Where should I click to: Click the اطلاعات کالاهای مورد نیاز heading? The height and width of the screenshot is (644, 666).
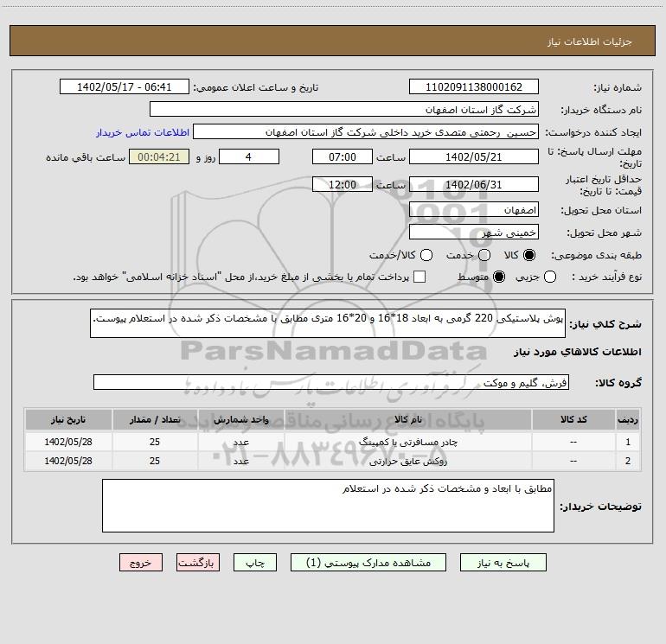577,352
